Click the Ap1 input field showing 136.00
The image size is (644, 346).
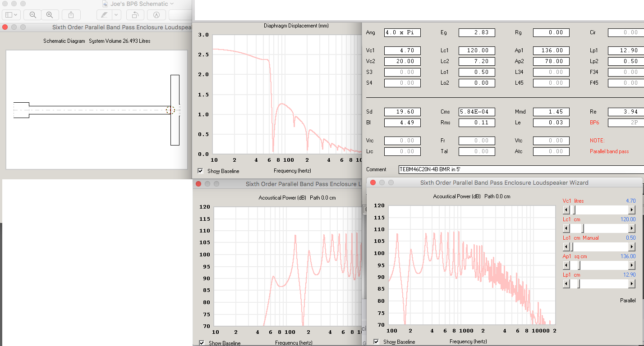coord(551,50)
